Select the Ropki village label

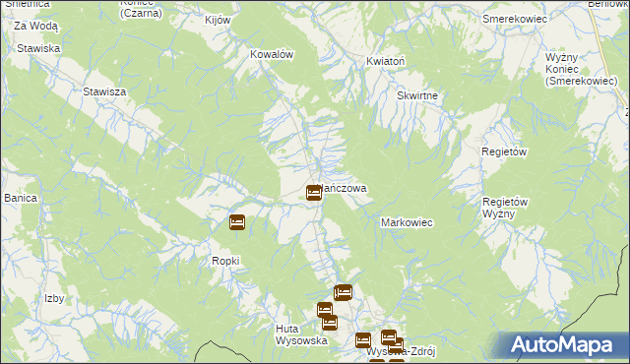point(225,262)
